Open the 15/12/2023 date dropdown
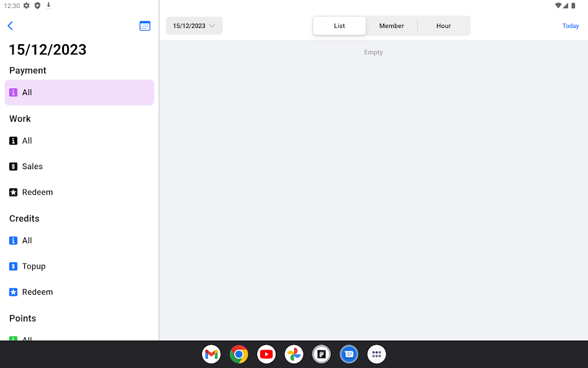The height and width of the screenshot is (368, 588). 194,25
